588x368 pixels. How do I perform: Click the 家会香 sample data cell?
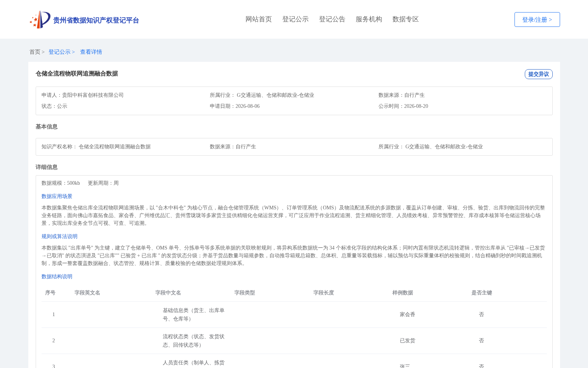[x=408, y=314]
